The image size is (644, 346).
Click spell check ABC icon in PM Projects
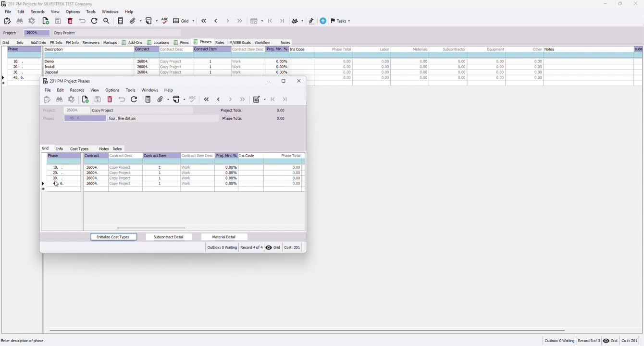(165, 21)
